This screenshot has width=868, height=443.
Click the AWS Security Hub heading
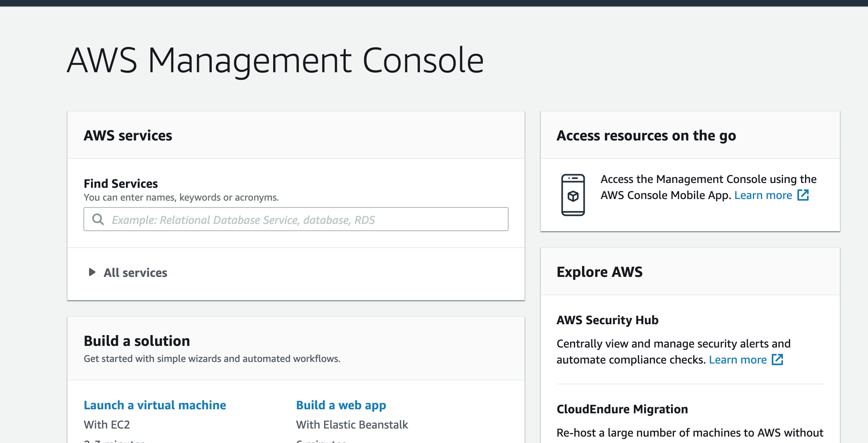click(607, 320)
